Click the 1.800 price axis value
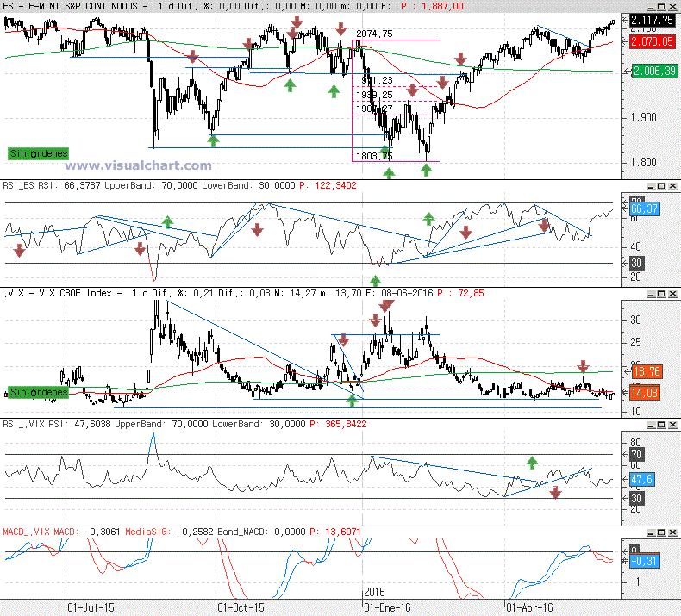The height and width of the screenshot is (616, 681). tap(643, 162)
